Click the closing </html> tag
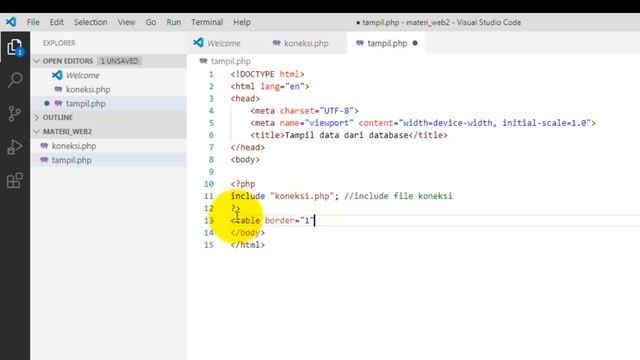640x360 pixels. (248, 245)
